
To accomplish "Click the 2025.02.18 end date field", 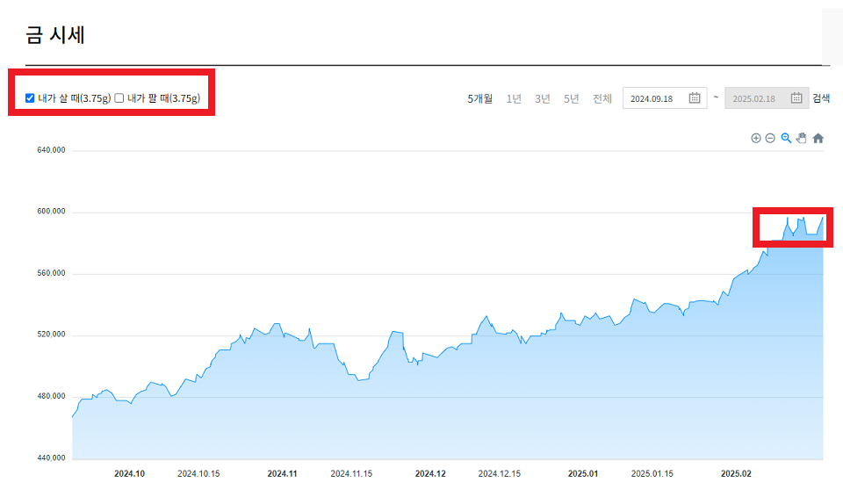I will click(767, 98).
